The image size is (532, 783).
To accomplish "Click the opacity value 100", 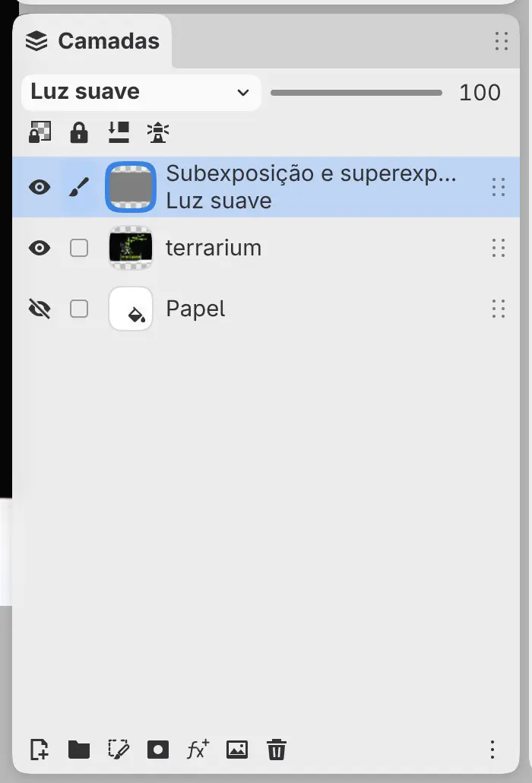I will pos(480,93).
